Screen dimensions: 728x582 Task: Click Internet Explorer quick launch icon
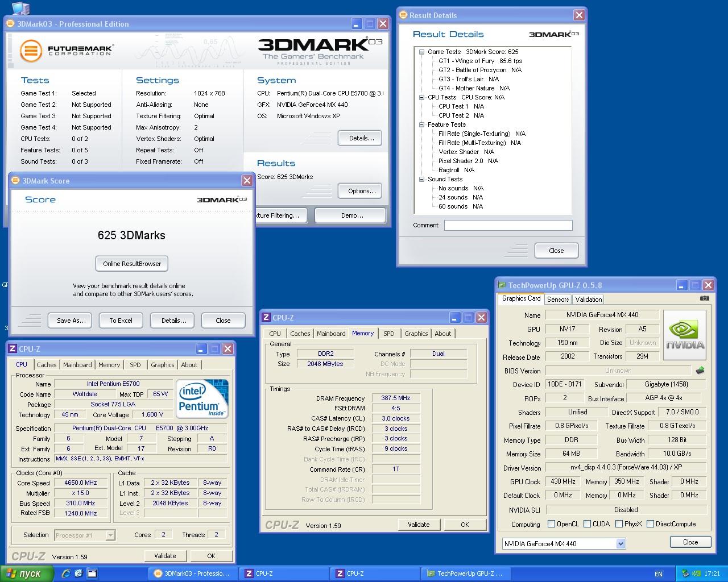(x=66, y=573)
